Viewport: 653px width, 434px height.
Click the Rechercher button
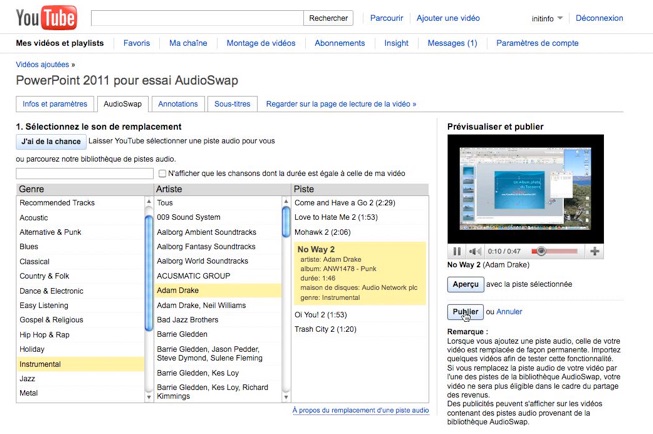(x=328, y=18)
